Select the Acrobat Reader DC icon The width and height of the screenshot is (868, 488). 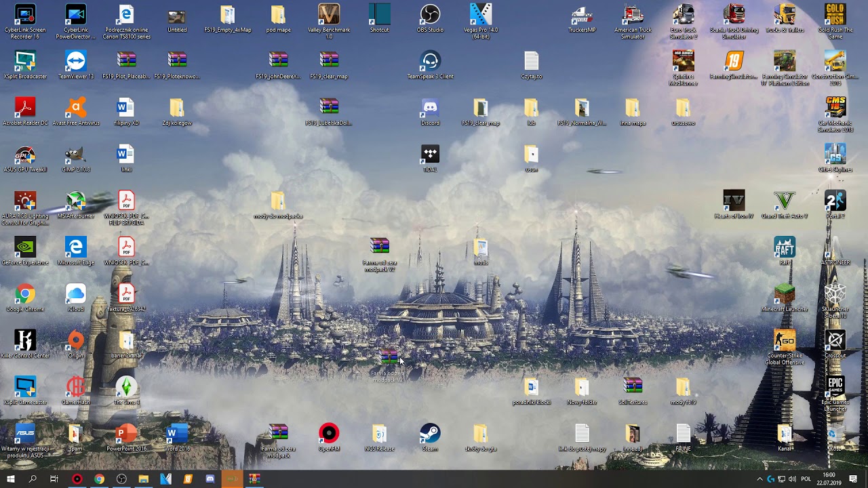tap(25, 112)
